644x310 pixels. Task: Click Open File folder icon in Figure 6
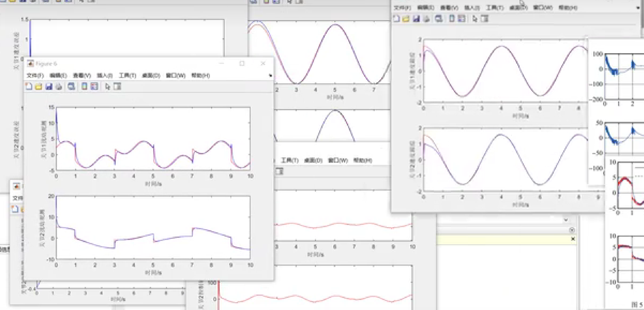[x=39, y=87]
